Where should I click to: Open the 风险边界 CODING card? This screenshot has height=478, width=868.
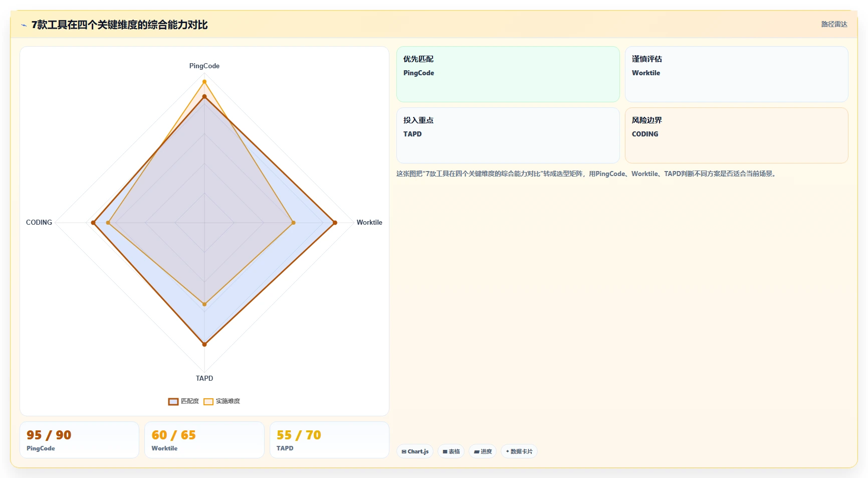737,135
